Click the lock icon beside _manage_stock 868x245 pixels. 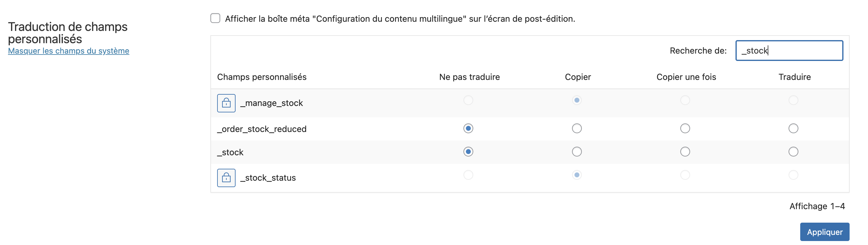click(x=226, y=103)
